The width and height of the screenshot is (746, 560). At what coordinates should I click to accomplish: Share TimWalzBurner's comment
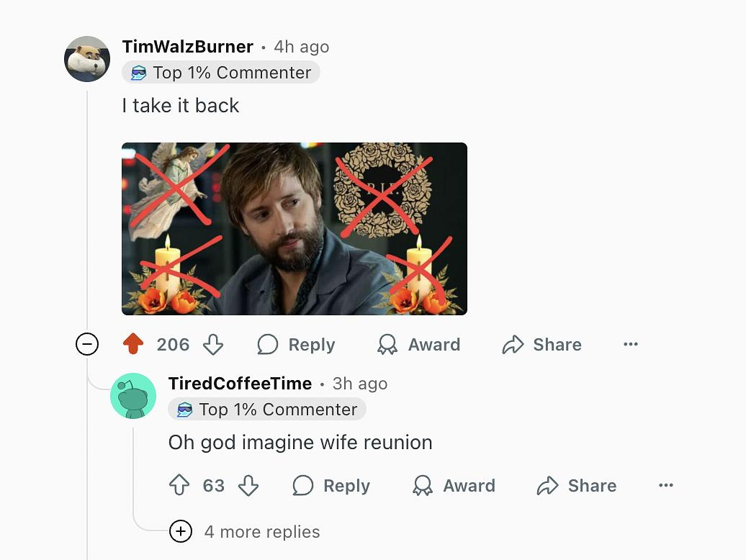[x=542, y=345]
